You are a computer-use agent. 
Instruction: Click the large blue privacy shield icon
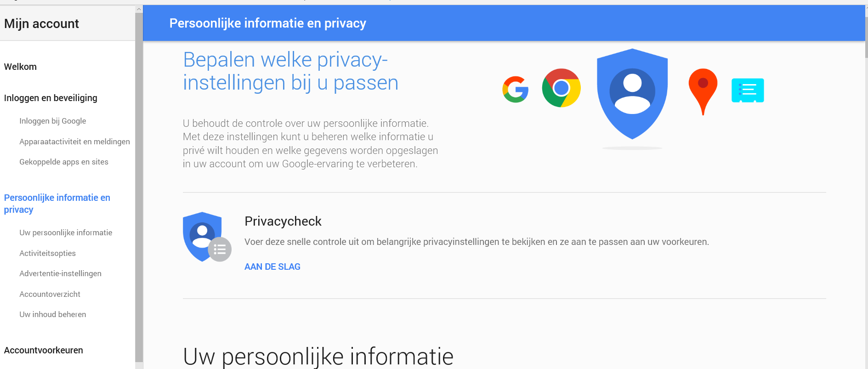click(632, 94)
